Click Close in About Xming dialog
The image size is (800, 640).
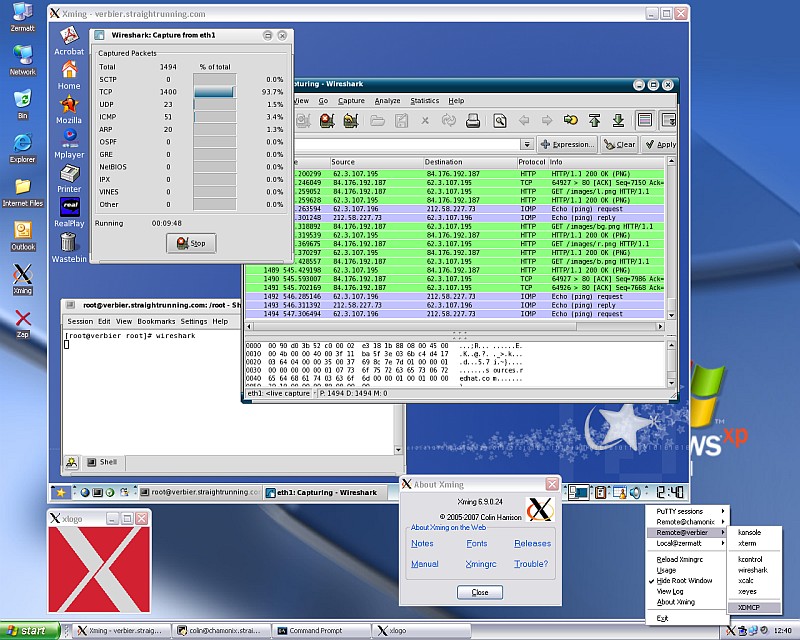[480, 592]
